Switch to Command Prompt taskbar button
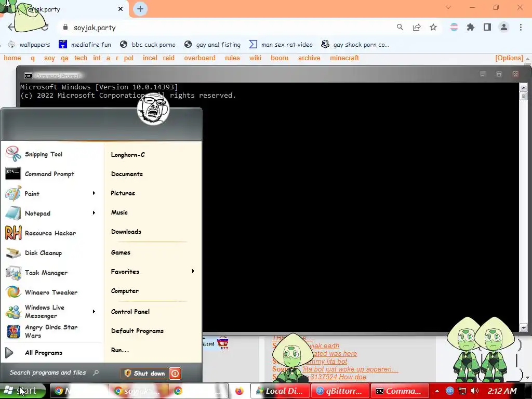 pyautogui.click(x=400, y=391)
